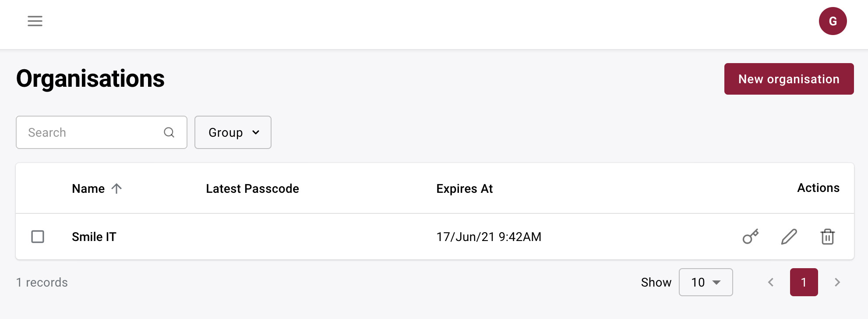Generate passcode with the key icon
This screenshot has height=319, width=868.
[x=751, y=237]
